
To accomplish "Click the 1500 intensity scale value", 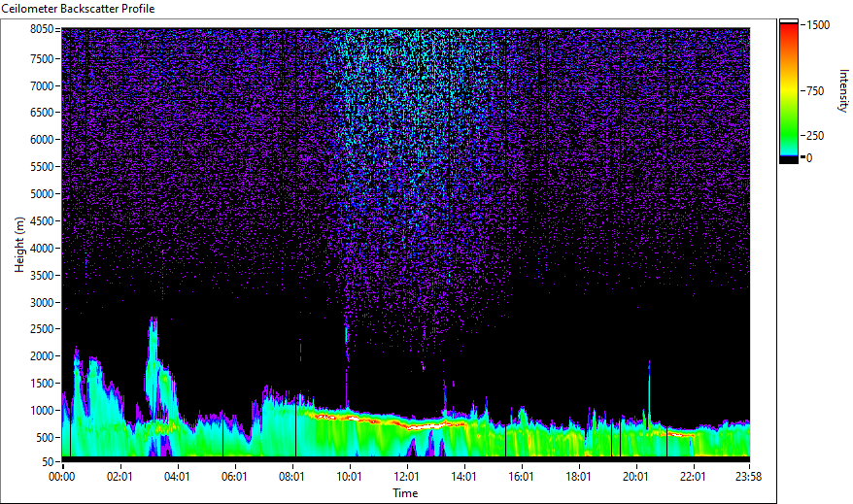I will point(818,25).
